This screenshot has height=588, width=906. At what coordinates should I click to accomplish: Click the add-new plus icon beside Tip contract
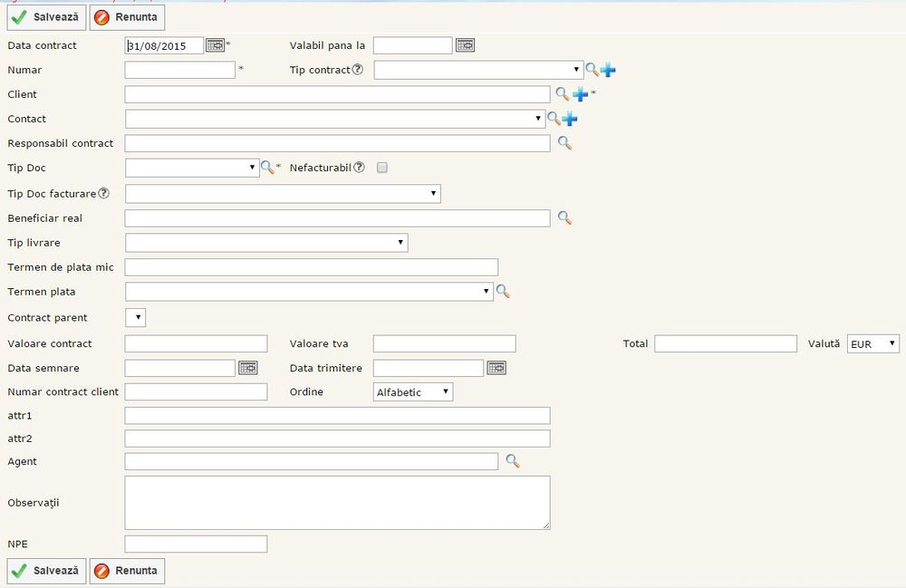[608, 70]
